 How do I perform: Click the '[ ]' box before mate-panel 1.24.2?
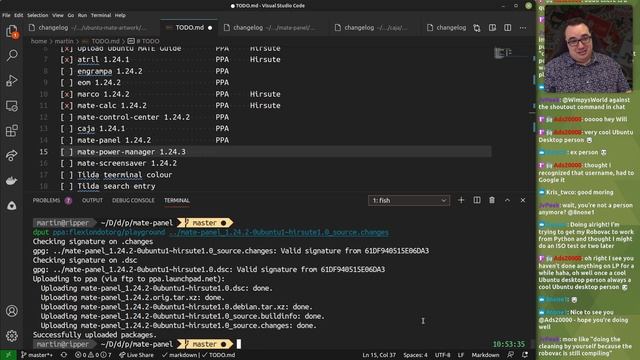[67, 140]
